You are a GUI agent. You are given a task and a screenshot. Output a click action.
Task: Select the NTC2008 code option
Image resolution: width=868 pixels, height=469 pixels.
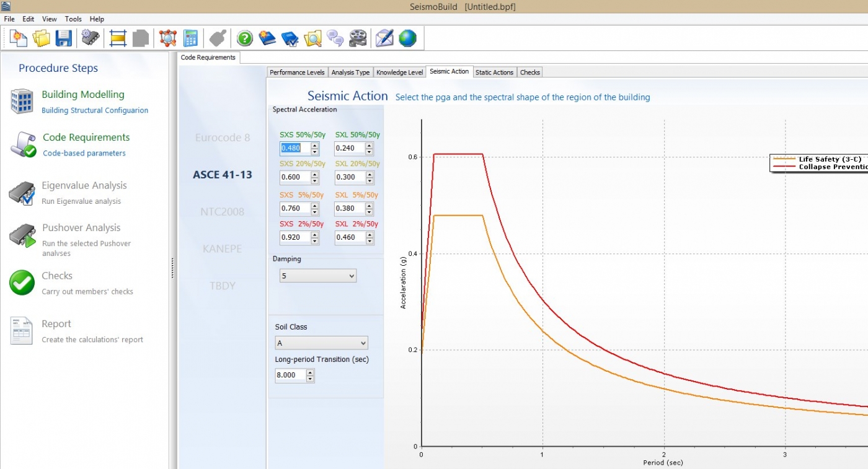(x=222, y=212)
